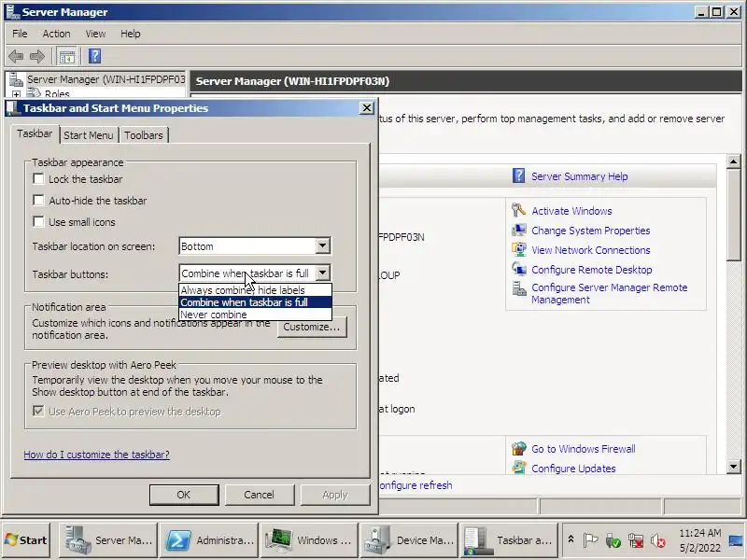Open the View Network Connections link
The image size is (747, 560).
pyautogui.click(x=591, y=250)
